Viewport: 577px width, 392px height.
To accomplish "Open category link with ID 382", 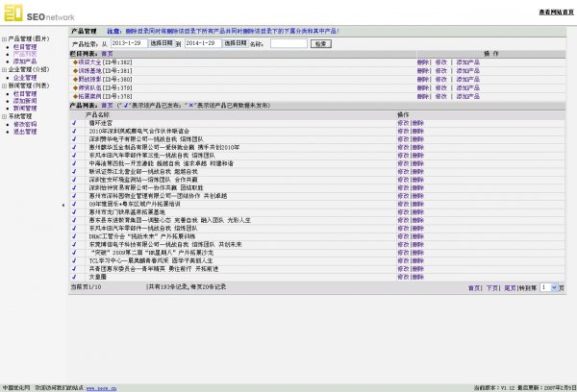I will point(89,62).
